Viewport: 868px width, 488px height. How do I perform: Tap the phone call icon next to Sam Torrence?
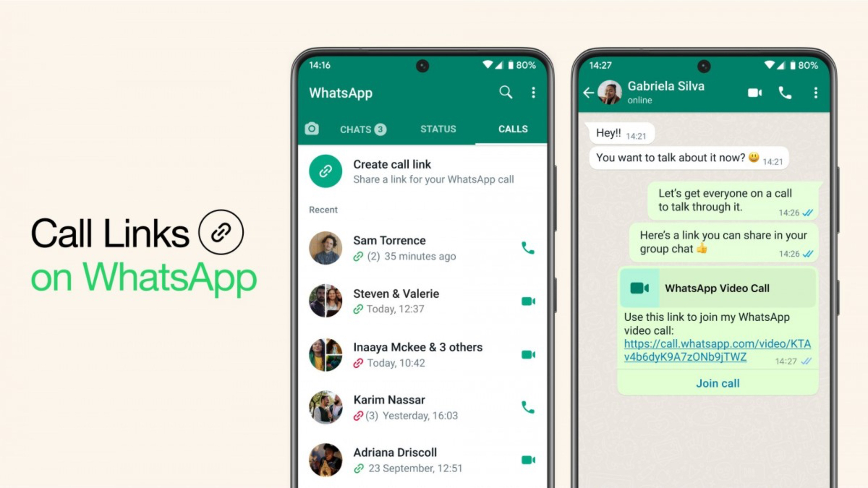(x=526, y=248)
